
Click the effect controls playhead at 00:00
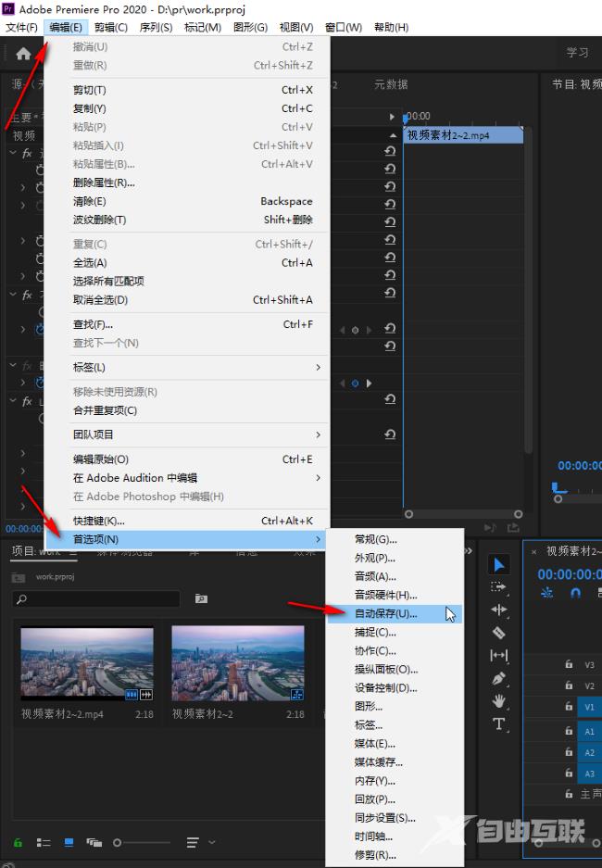[406, 117]
